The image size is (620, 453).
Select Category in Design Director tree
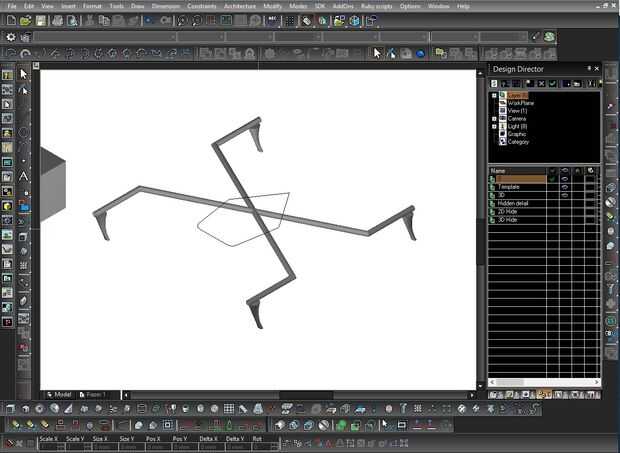[x=518, y=142]
